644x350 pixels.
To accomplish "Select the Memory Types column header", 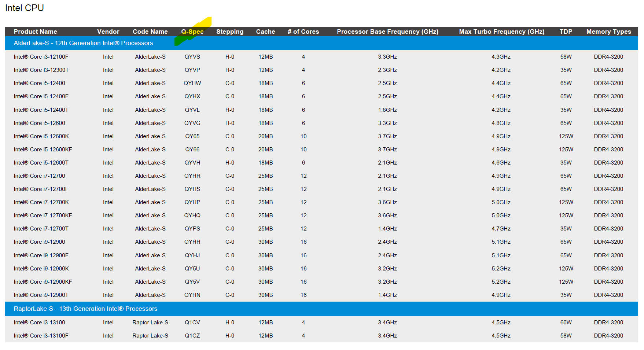I will (x=608, y=32).
